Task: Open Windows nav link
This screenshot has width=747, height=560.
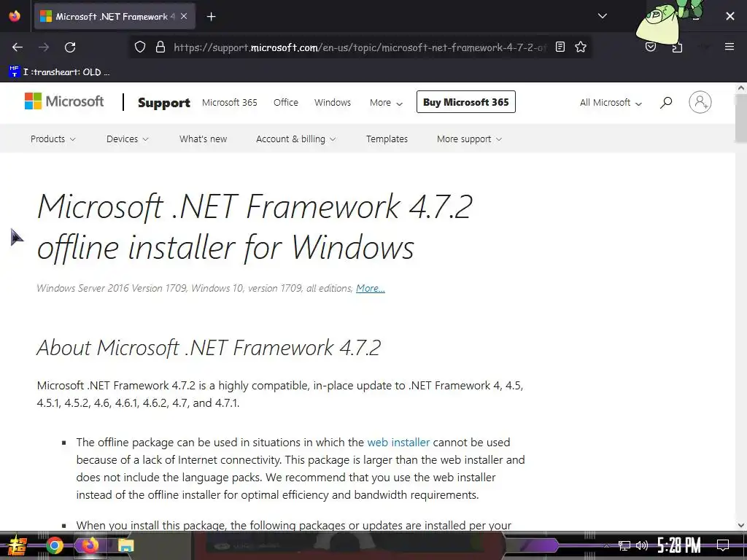Action: coord(333,102)
